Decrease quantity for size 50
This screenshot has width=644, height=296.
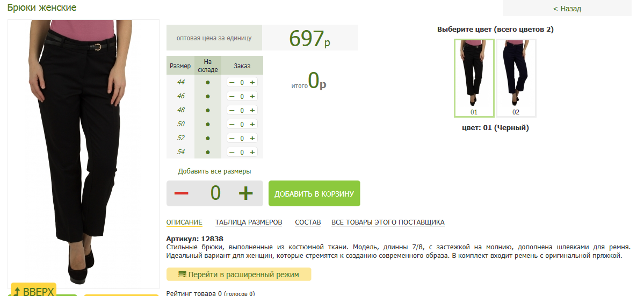click(x=231, y=124)
